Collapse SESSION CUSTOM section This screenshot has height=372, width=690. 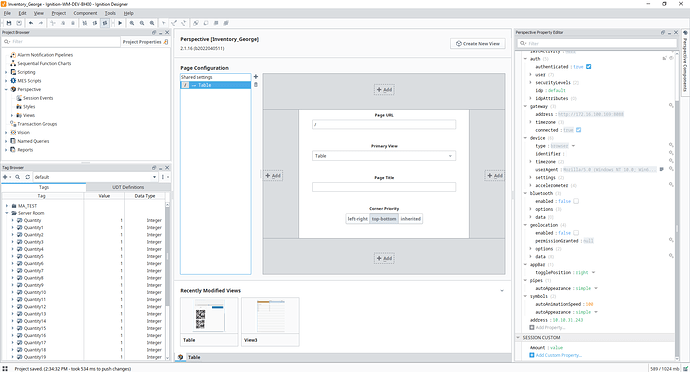[x=518, y=338]
